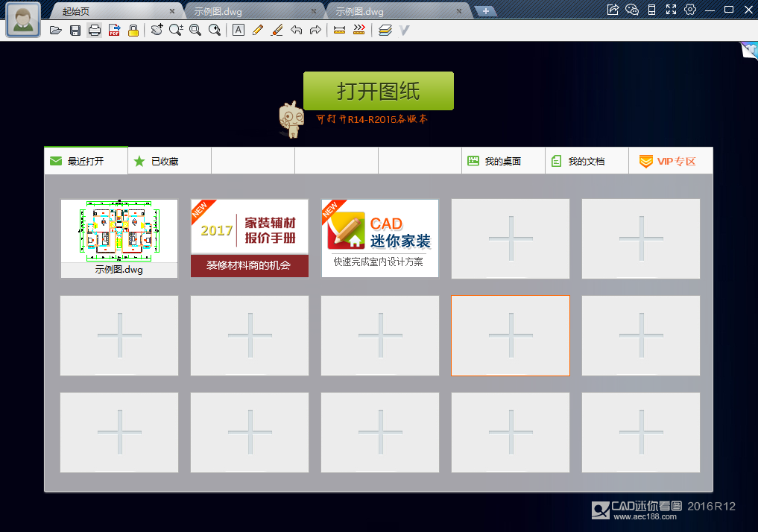Screen dimensions: 758x532
Task: Close the 起始页 tab
Action: coord(172,11)
